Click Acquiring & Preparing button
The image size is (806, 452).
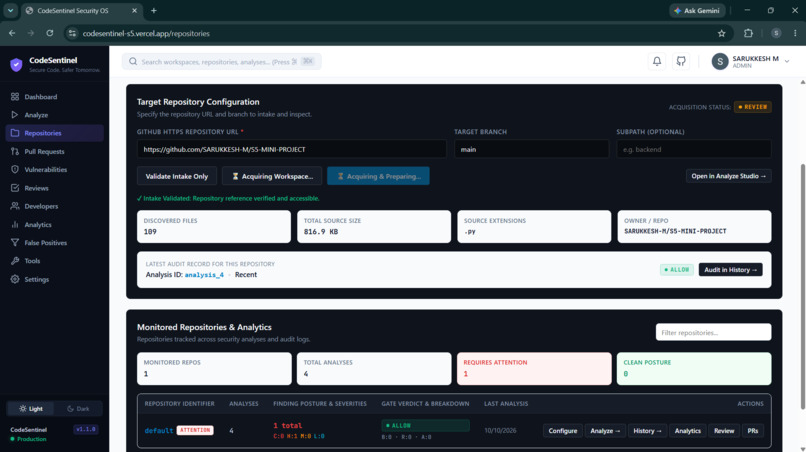(378, 176)
